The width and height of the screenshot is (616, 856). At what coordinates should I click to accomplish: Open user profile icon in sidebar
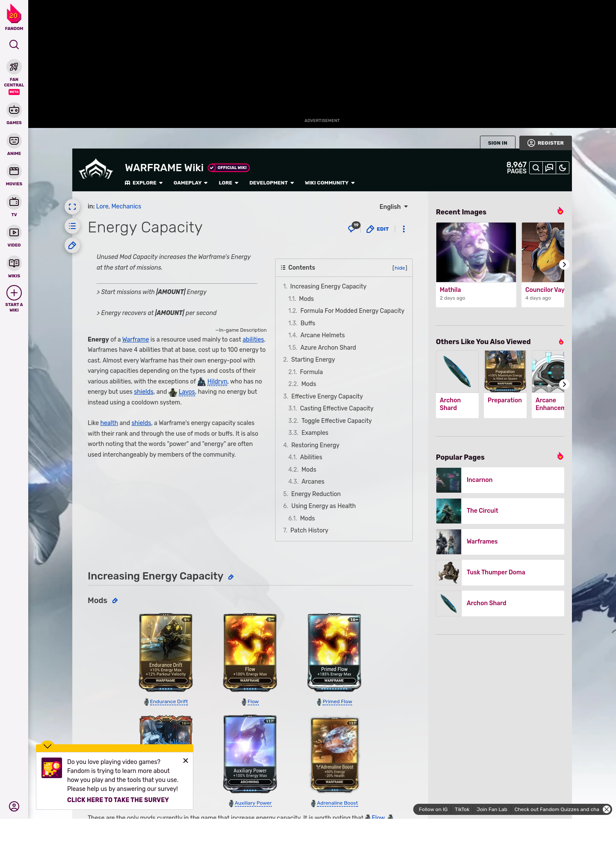tap(14, 806)
